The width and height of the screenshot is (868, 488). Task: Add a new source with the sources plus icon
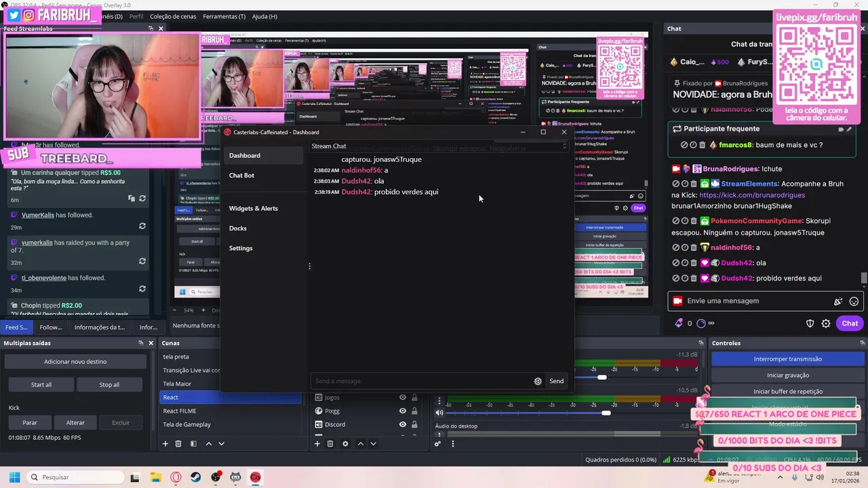pos(317,444)
